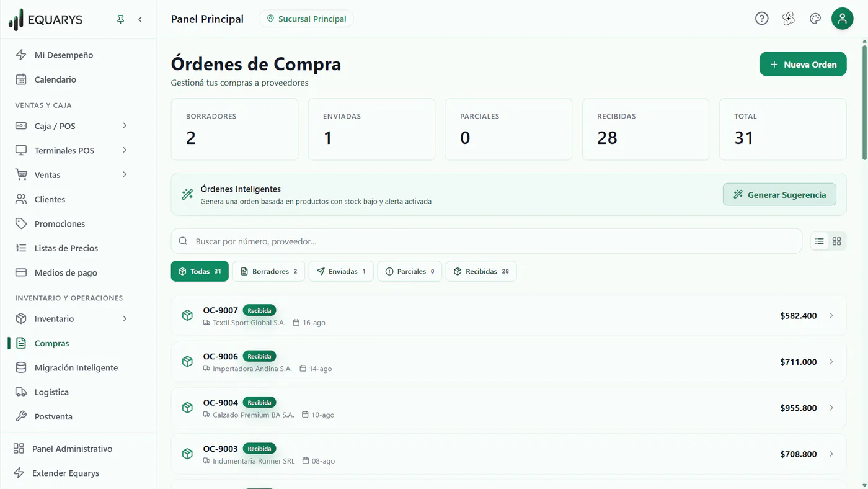Click the box icon of OC-9003

click(187, 454)
